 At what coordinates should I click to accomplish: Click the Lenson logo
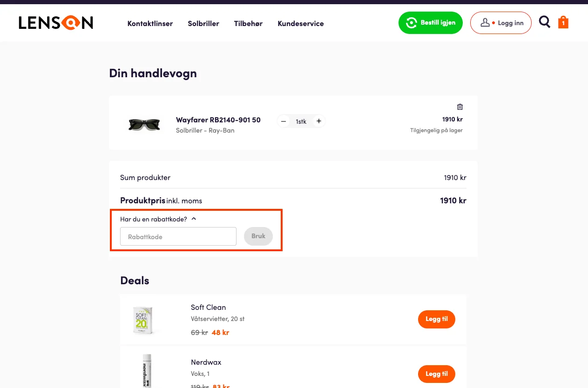coord(56,23)
